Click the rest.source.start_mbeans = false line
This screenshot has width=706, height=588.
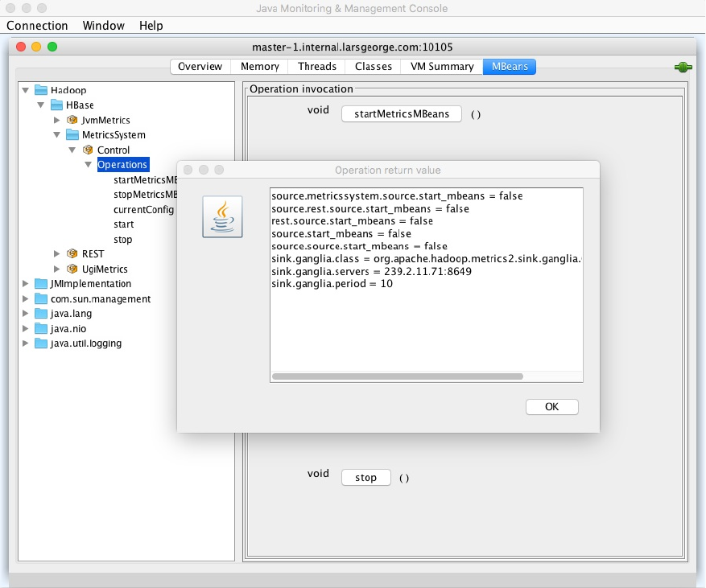352,221
